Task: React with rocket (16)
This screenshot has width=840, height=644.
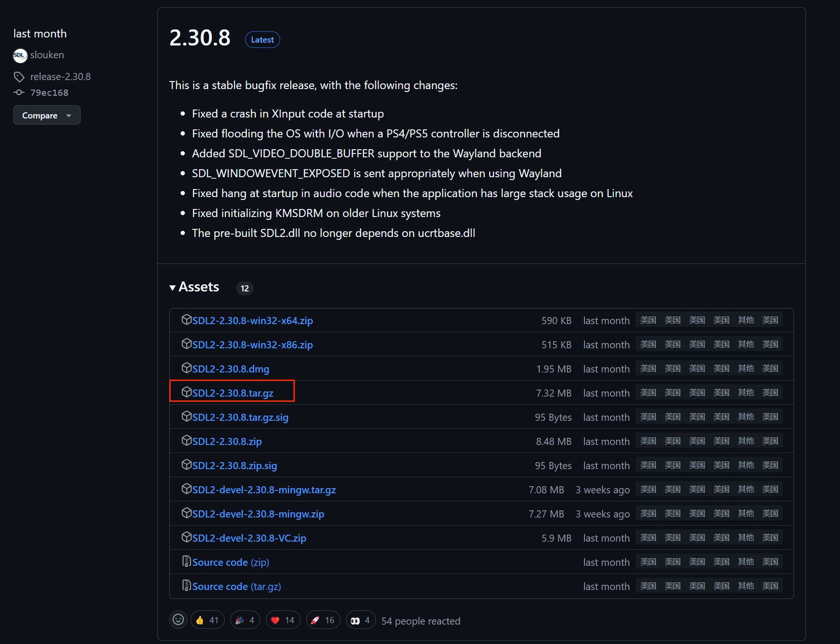Action: pyautogui.click(x=323, y=620)
